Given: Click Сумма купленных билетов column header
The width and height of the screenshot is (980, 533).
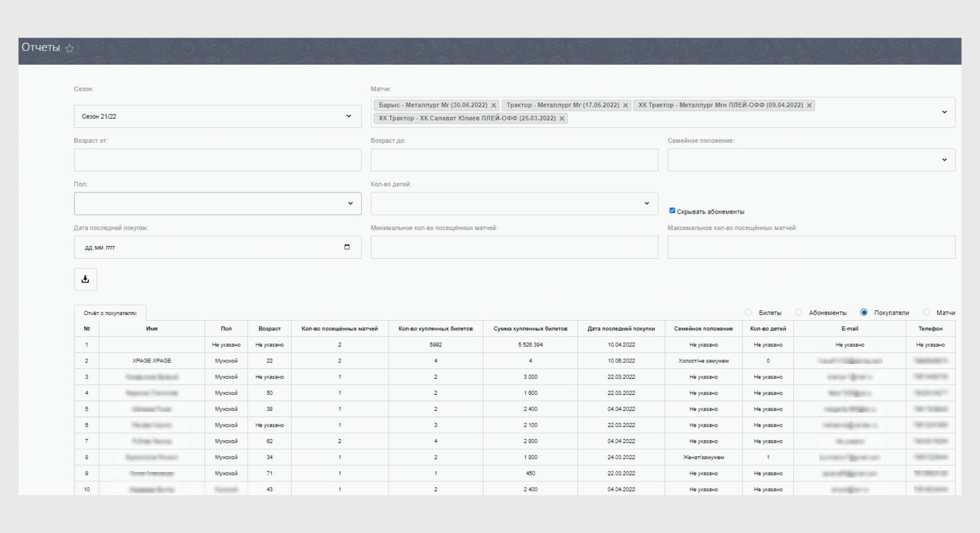Looking at the screenshot, I should coord(530,329).
